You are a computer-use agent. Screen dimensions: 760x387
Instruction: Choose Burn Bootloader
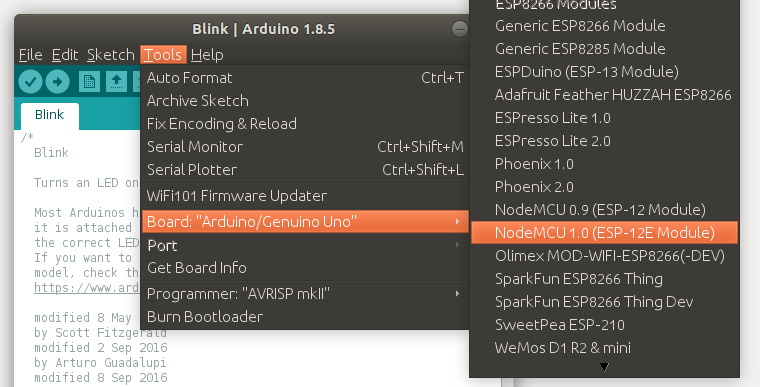[305, 317]
